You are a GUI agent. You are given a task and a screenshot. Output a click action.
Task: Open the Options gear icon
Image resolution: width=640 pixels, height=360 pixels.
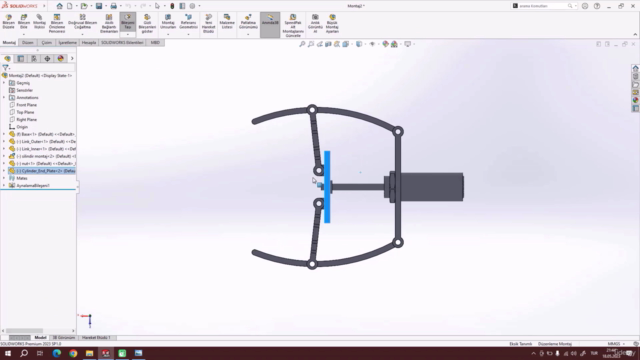pyautogui.click(x=192, y=6)
